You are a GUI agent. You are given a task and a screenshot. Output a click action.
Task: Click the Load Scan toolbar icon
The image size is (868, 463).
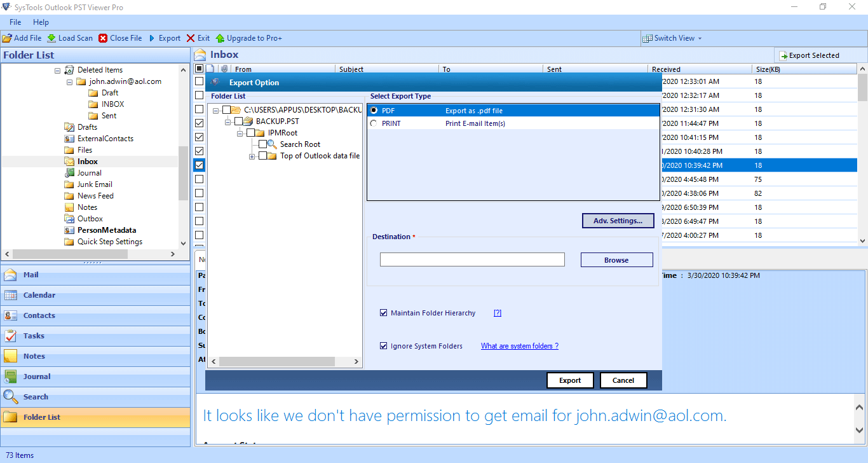(x=51, y=38)
